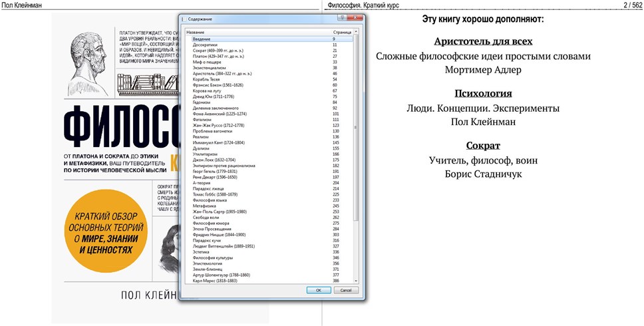Click the Пол Клейнман header text at top left
This screenshot has width=644, height=326.
pyautogui.click(x=22, y=5)
